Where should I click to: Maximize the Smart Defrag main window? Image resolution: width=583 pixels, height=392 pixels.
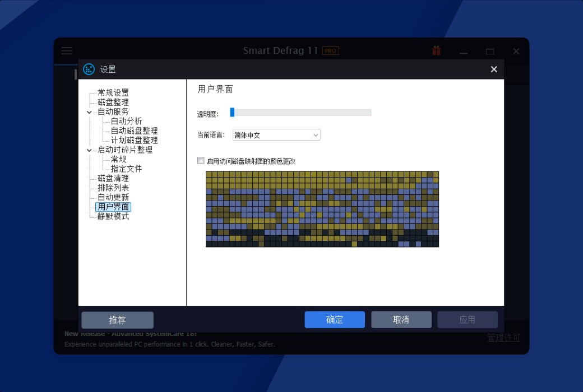pos(490,52)
